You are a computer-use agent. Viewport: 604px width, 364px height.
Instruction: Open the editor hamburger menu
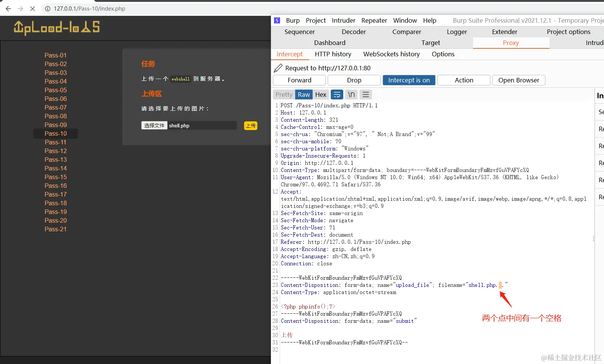366,94
